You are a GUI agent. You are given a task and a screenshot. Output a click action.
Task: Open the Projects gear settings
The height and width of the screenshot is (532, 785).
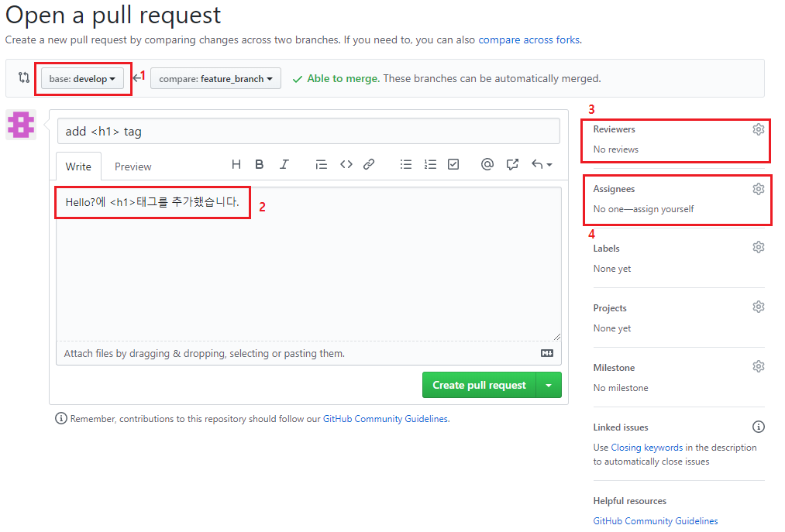759,307
